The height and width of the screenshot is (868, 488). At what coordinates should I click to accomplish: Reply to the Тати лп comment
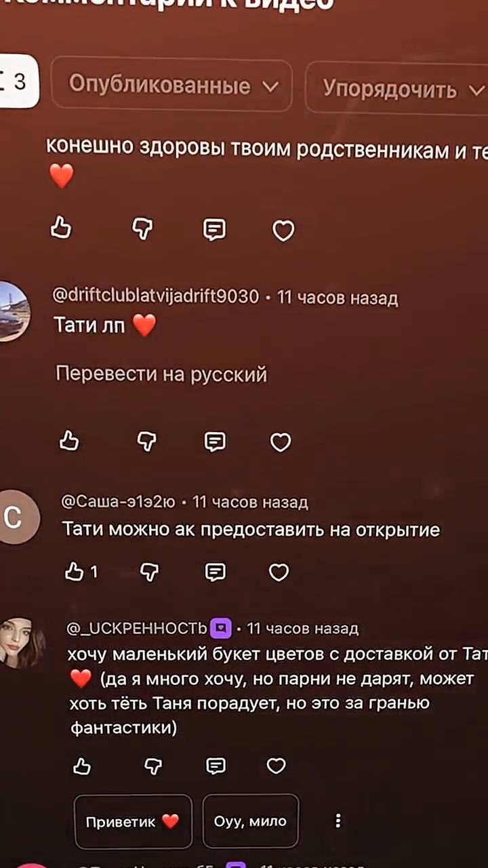click(215, 442)
